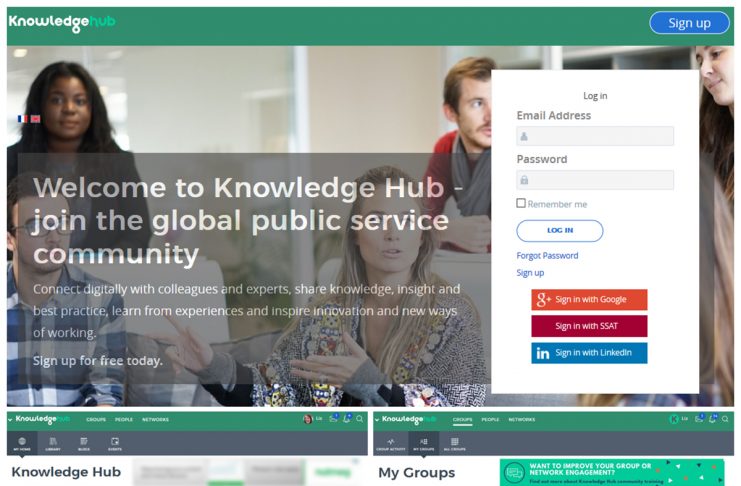Screen dimensions: 741x486
Task: Open notifications bell in Knowledge Hub panel
Action: click(347, 418)
